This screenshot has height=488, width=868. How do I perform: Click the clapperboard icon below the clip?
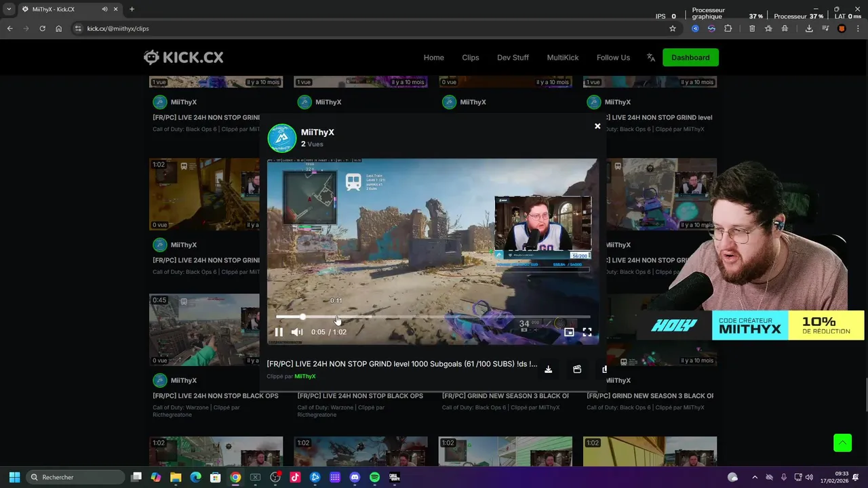(577, 369)
